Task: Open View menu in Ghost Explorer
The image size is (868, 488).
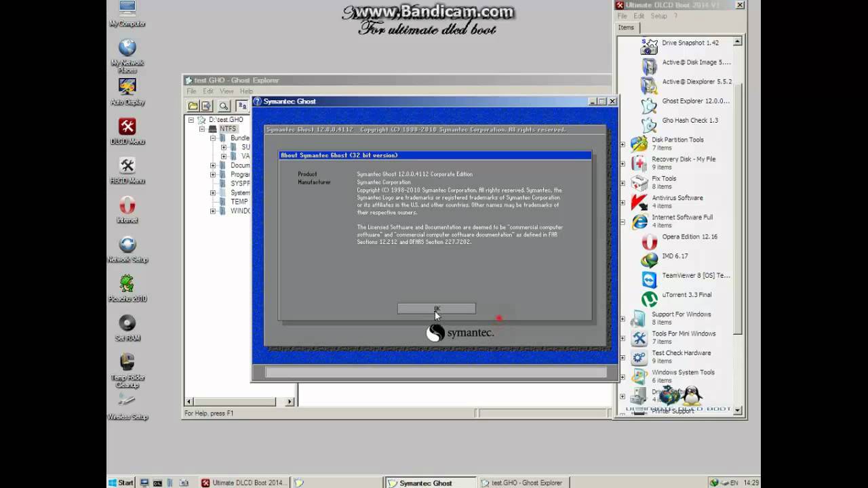Action: coord(226,91)
